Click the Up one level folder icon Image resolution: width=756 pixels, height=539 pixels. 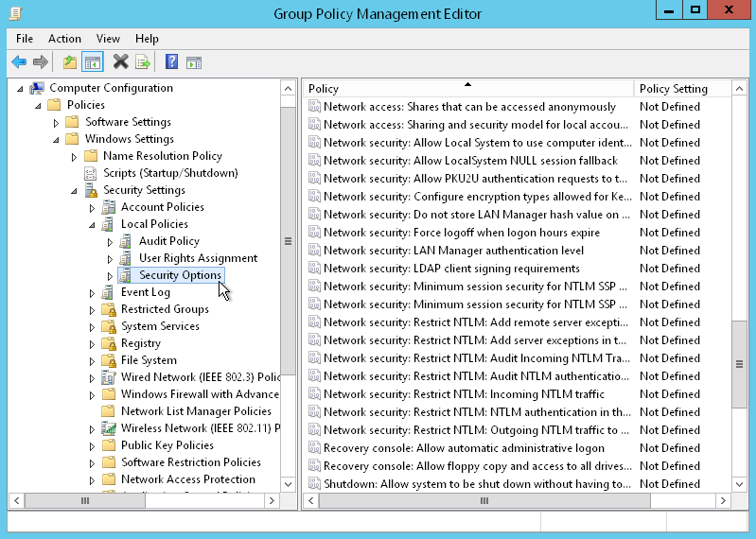pyautogui.click(x=70, y=62)
